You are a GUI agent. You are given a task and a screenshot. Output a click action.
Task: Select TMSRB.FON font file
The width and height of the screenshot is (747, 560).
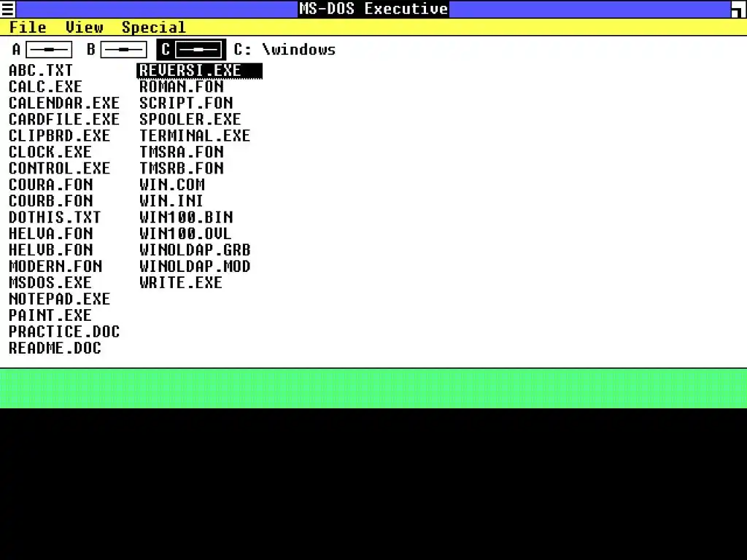181,168
